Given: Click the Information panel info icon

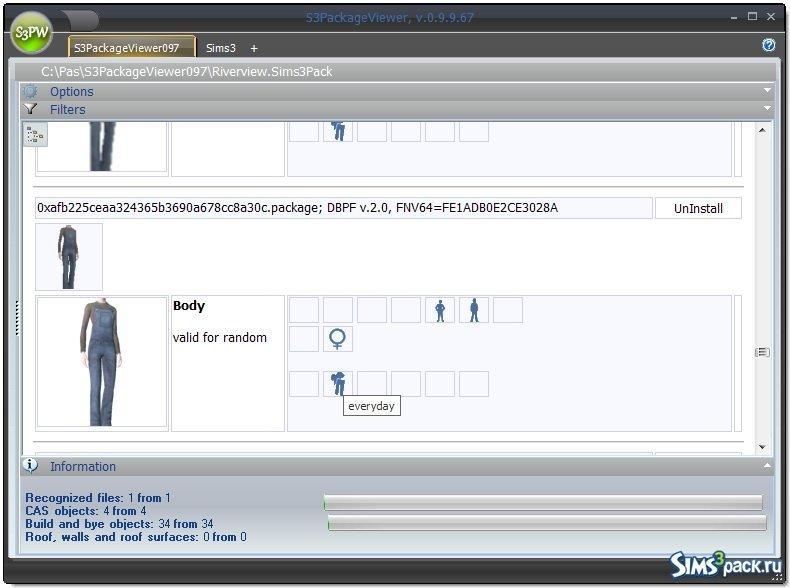Looking at the screenshot, I should click(31, 466).
